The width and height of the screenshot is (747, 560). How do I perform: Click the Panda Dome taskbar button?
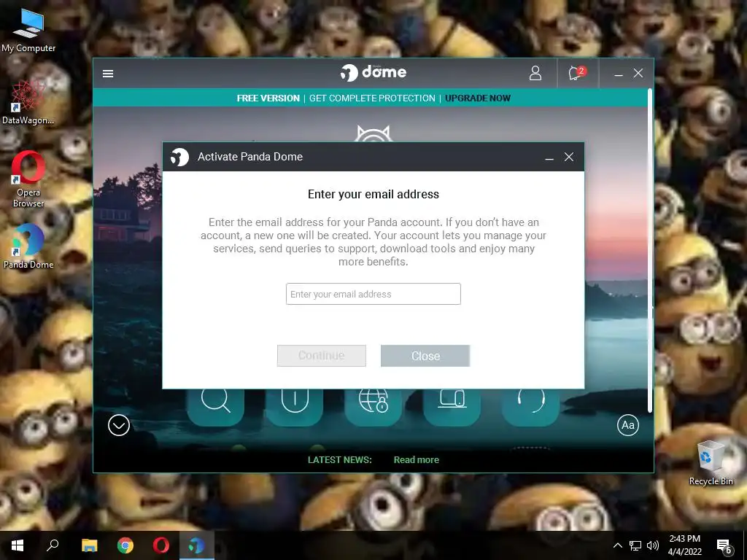(197, 545)
